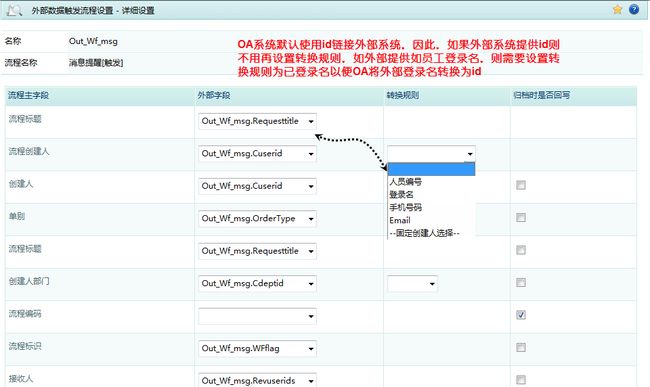Tick the checkbox in 流程标识 row
The height and width of the screenshot is (387, 650).
coord(521,347)
